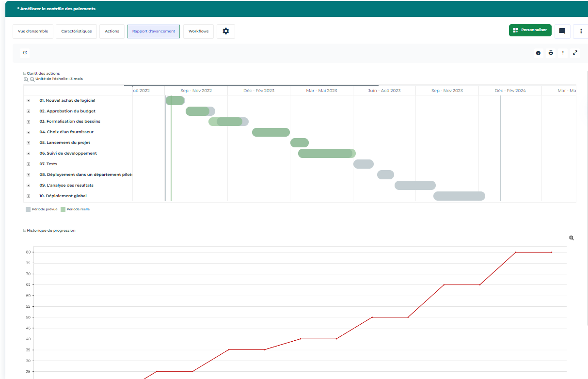This screenshot has height=379, width=588.
Task: Click the Personnaliser button
Action: click(530, 30)
